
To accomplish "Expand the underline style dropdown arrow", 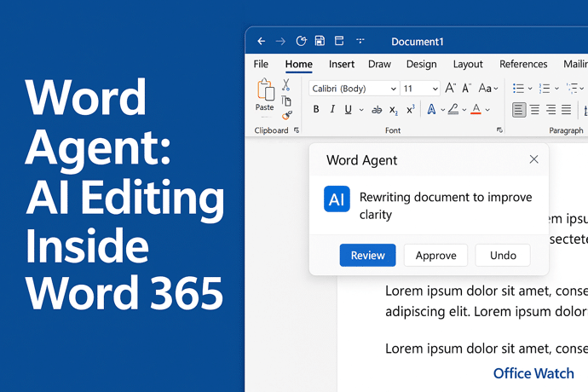I will pyautogui.click(x=361, y=110).
